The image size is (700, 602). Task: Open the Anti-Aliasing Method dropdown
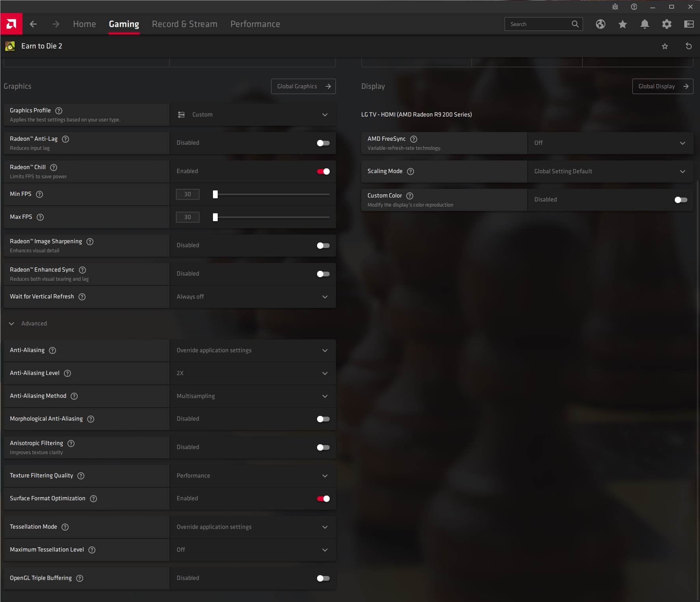click(253, 396)
